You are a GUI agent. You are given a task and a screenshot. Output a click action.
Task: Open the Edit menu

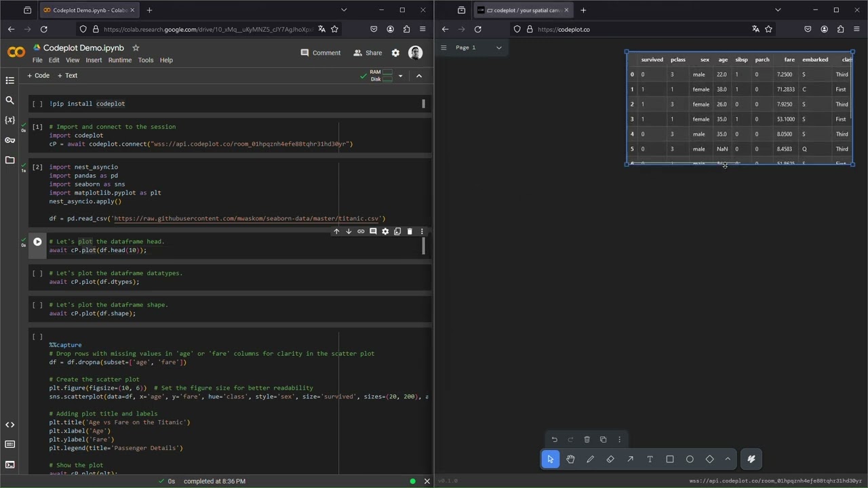coord(54,60)
